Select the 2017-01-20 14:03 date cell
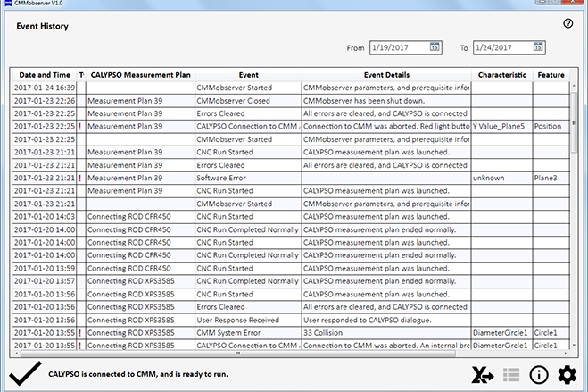This screenshot has height=392, width=588. tap(45, 217)
